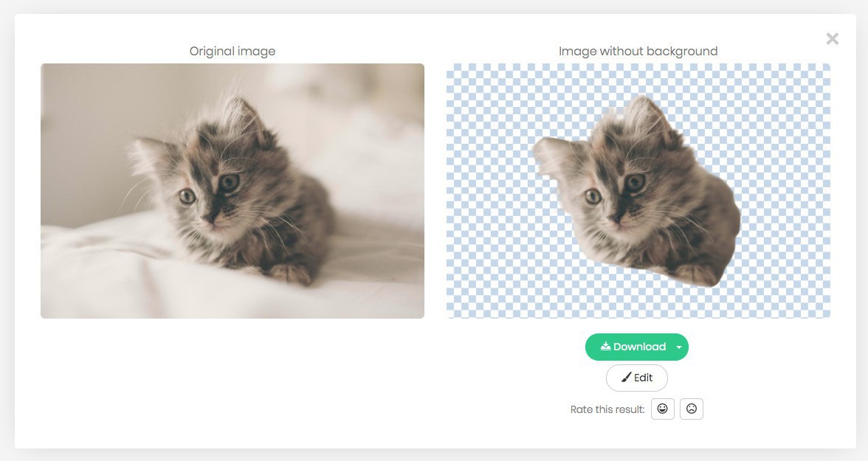Rate the result with the happy face
This screenshot has height=461, width=868.
[662, 409]
